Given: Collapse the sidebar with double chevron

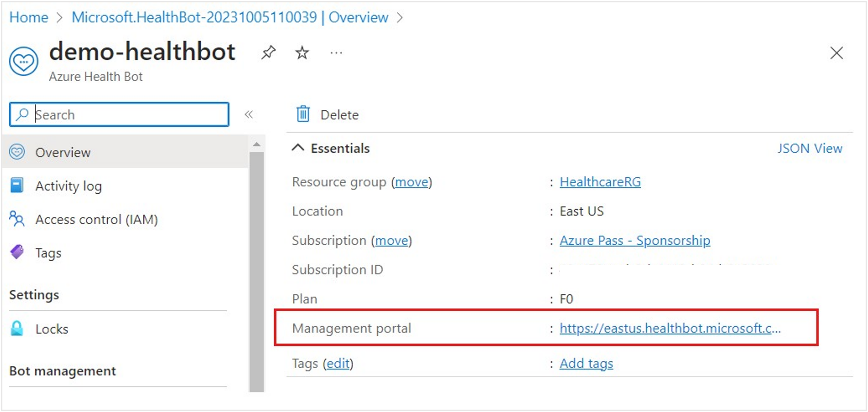Looking at the screenshot, I should (249, 114).
